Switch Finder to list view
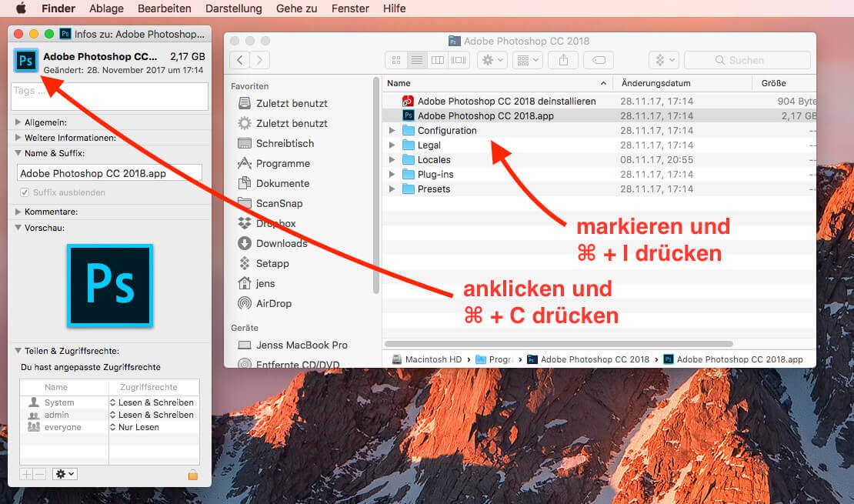This screenshot has width=854, height=504. tap(417, 60)
